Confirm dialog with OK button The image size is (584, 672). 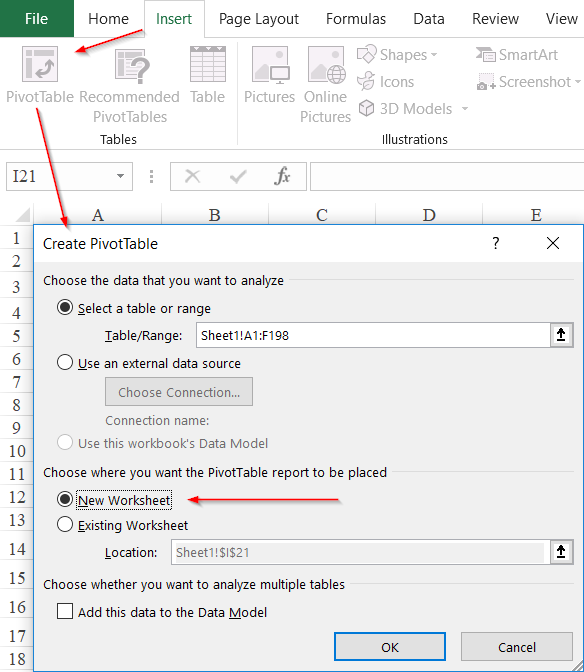[390, 647]
